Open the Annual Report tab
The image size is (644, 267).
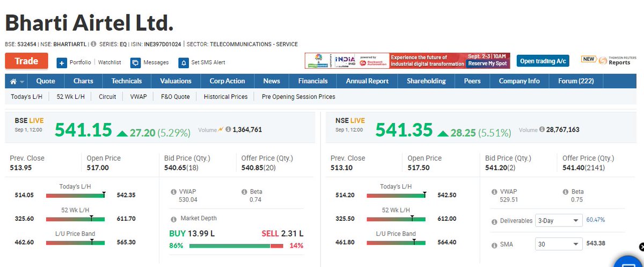coord(367,81)
